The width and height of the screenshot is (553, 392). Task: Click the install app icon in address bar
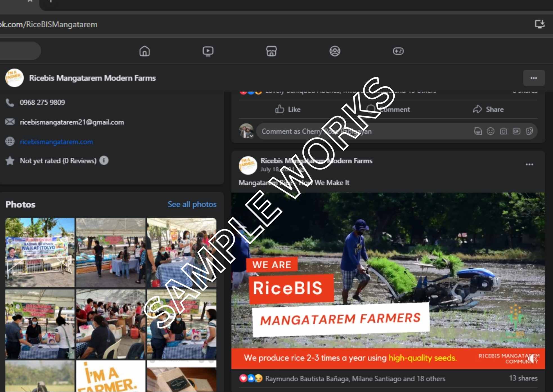539,24
